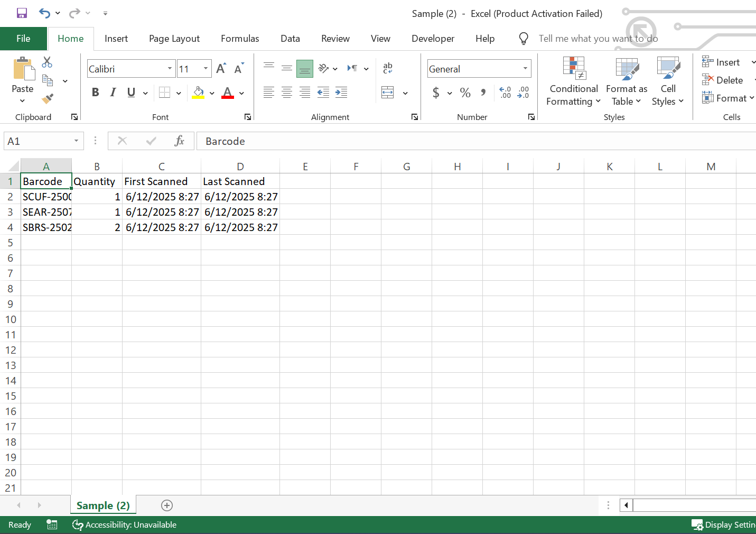Open the Calibri font name dropdown
The width and height of the screenshot is (756, 534).
(170, 69)
